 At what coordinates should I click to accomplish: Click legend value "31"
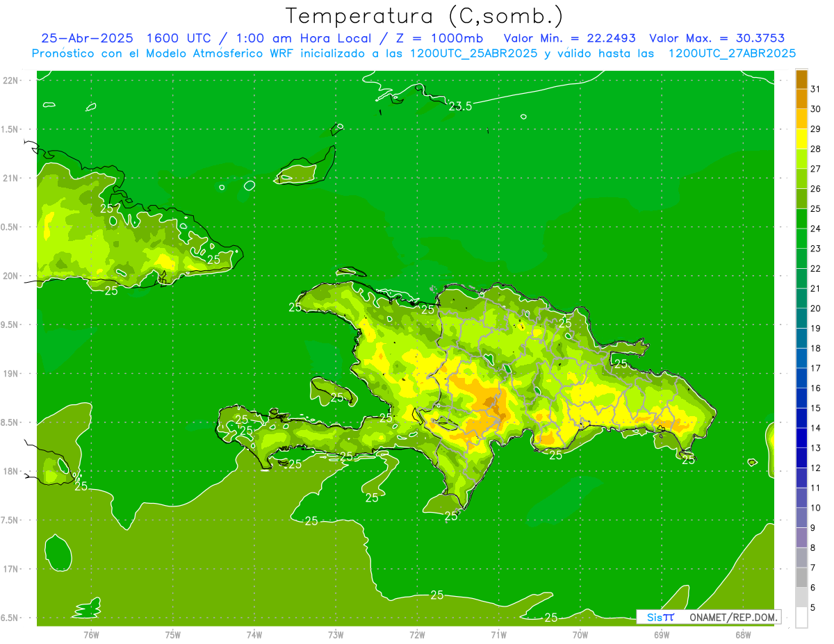[815, 89]
